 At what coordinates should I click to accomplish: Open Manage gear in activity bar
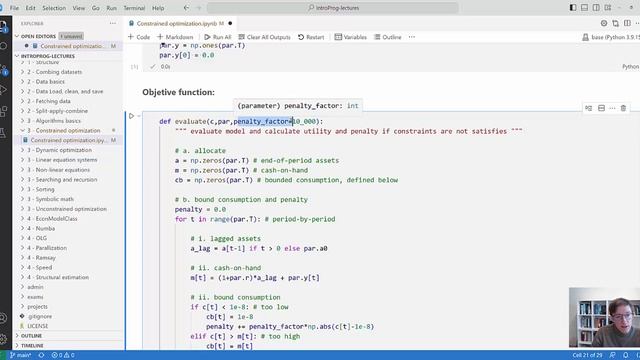pos(3,338)
